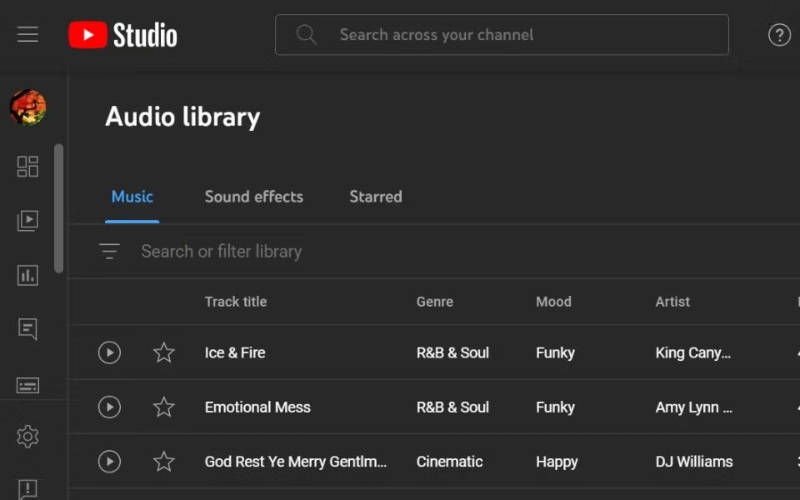Viewport: 800px width, 500px height.
Task: Click the Audio library heading
Action: (183, 117)
